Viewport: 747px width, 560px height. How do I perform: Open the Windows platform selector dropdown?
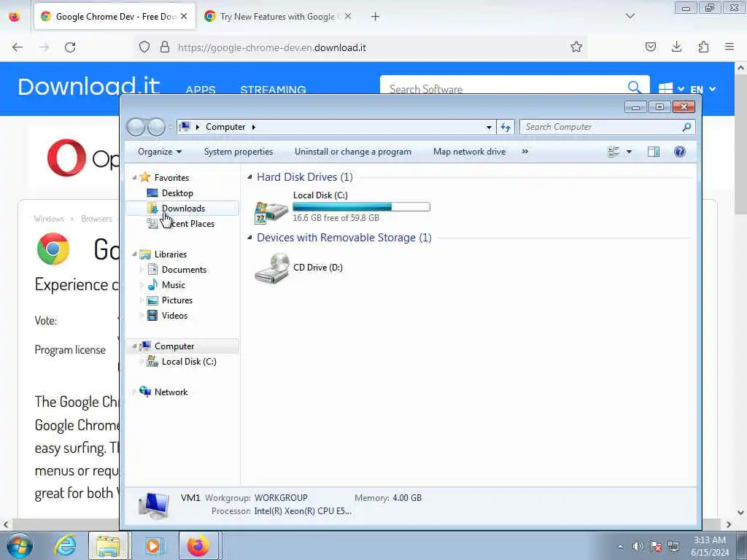[x=671, y=88]
